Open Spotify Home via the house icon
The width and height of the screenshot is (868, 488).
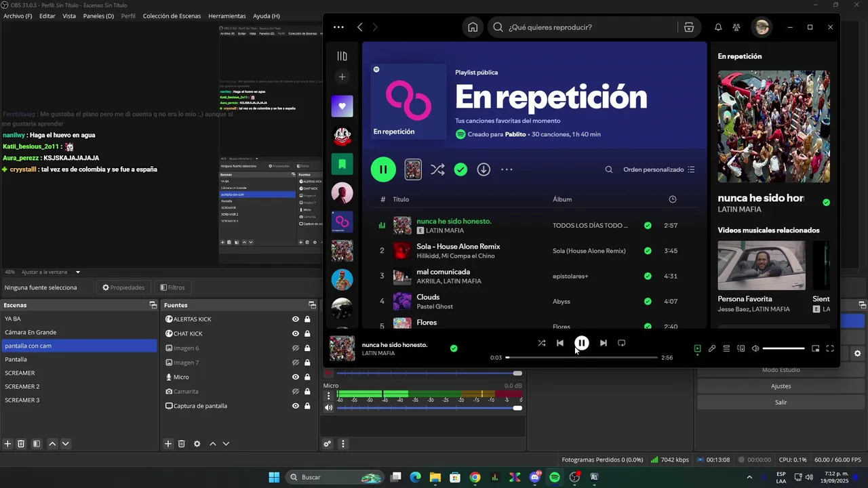point(473,27)
